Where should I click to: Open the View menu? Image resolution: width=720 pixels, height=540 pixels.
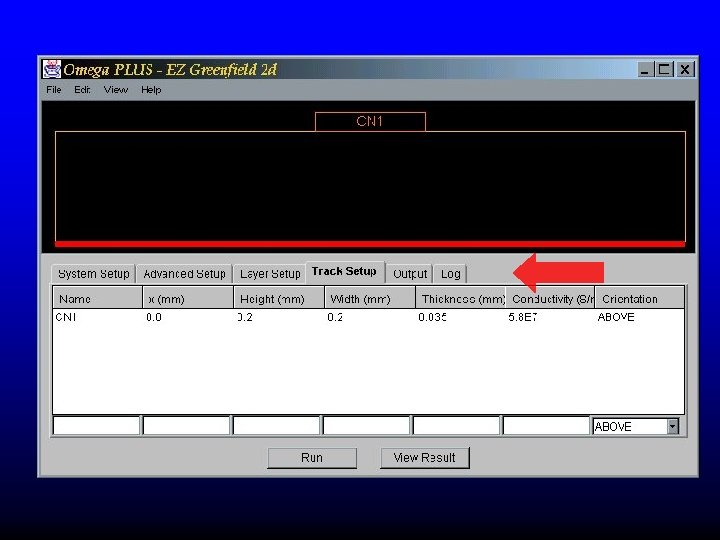(x=116, y=90)
